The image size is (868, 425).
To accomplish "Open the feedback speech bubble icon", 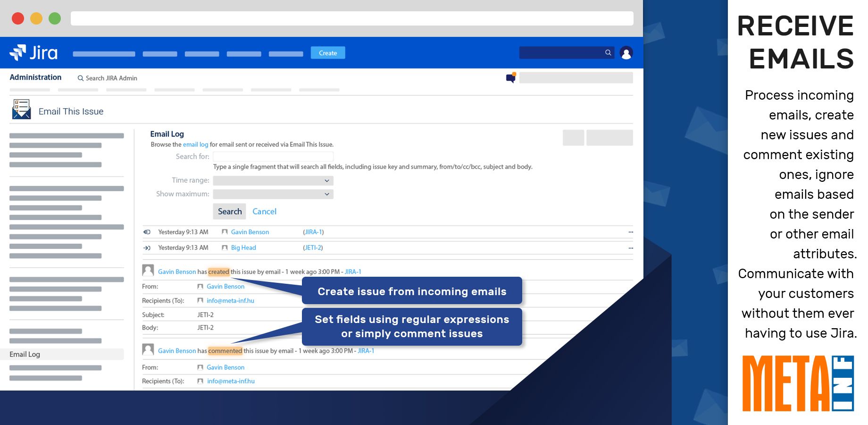I will point(511,78).
